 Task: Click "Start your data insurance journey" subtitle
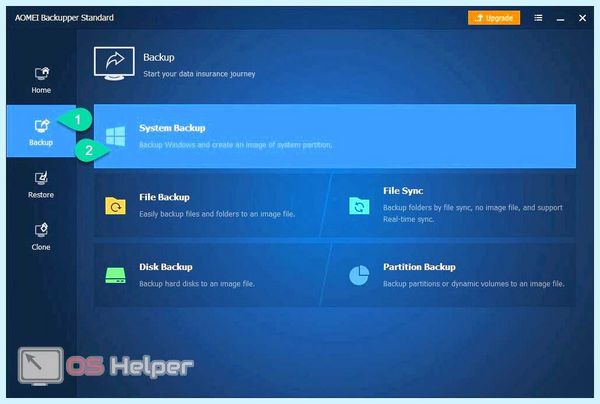click(199, 74)
